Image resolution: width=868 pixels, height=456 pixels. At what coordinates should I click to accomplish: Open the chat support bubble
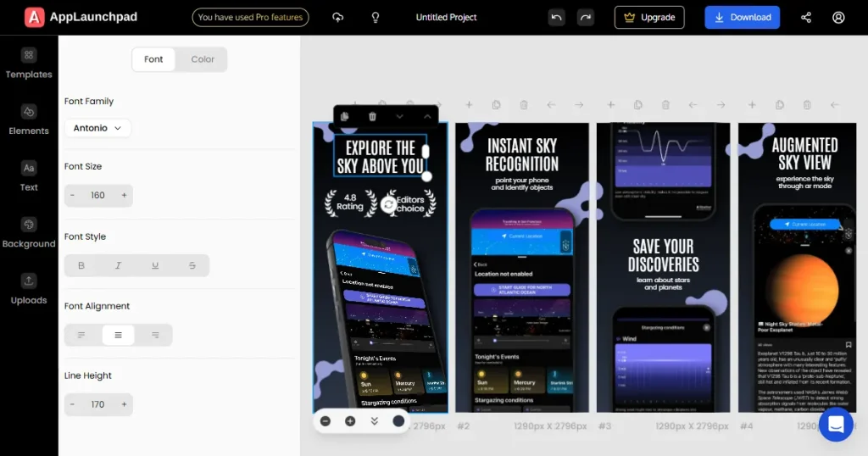pos(836,425)
